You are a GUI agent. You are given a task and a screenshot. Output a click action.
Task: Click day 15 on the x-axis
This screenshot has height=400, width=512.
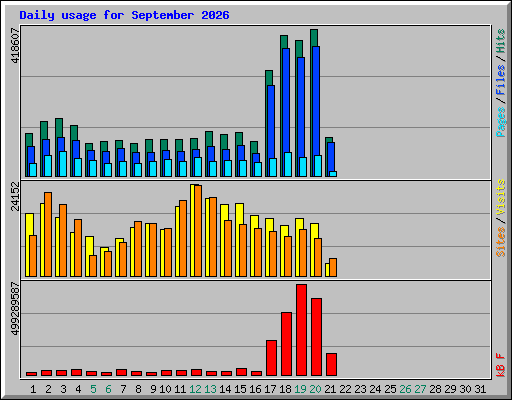coord(240,389)
